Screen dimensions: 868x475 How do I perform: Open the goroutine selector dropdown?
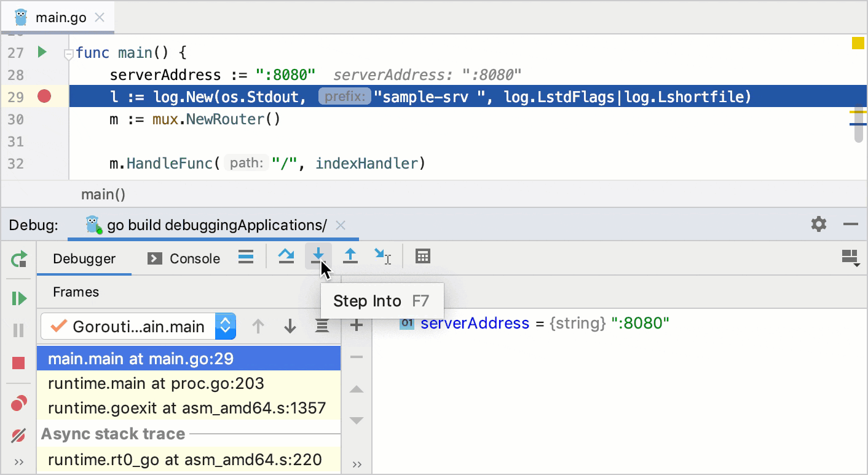click(224, 326)
